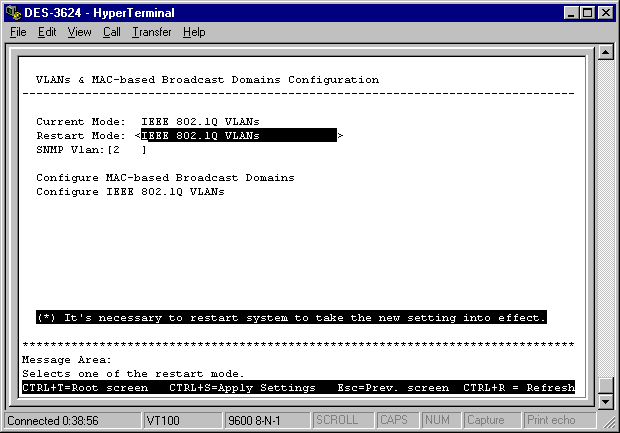
Task: Open the Transfer menu
Action: coord(152,32)
